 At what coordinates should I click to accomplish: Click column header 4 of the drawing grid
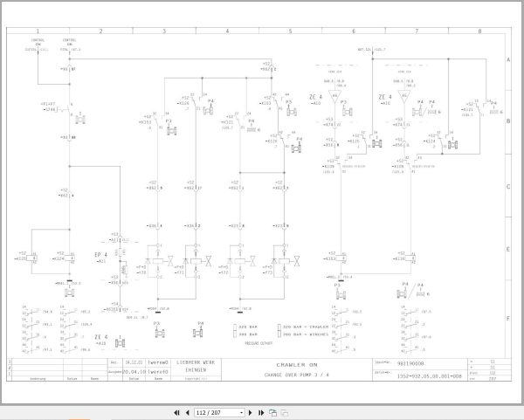[x=227, y=31]
